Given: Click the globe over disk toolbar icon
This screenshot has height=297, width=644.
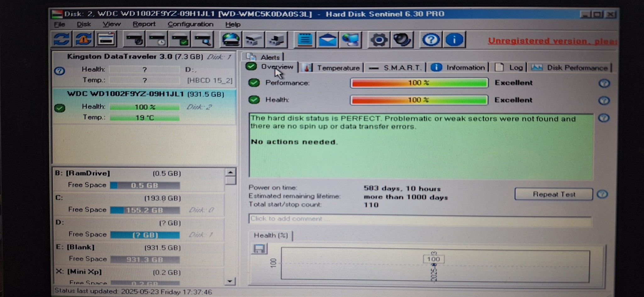Looking at the screenshot, I should [x=231, y=40].
